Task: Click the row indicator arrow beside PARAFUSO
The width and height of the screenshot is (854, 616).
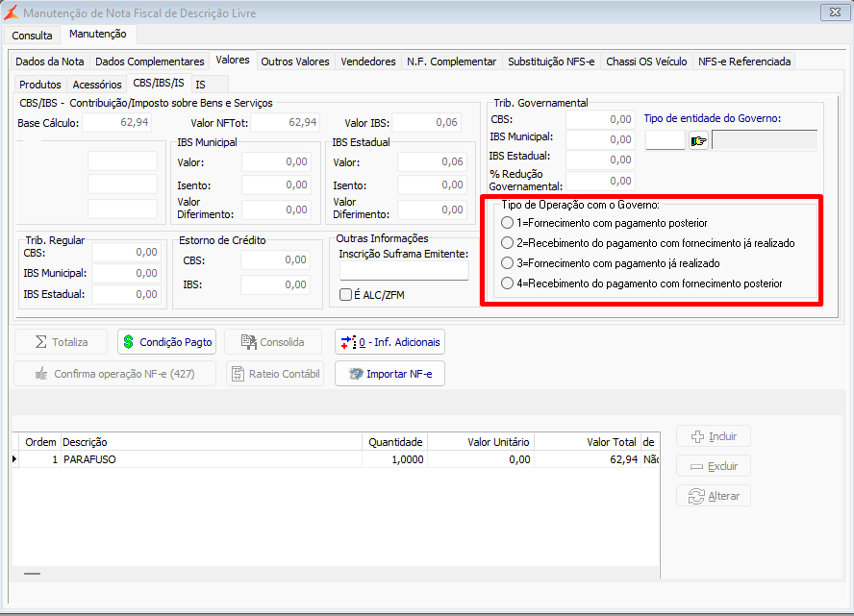Action: point(14,459)
